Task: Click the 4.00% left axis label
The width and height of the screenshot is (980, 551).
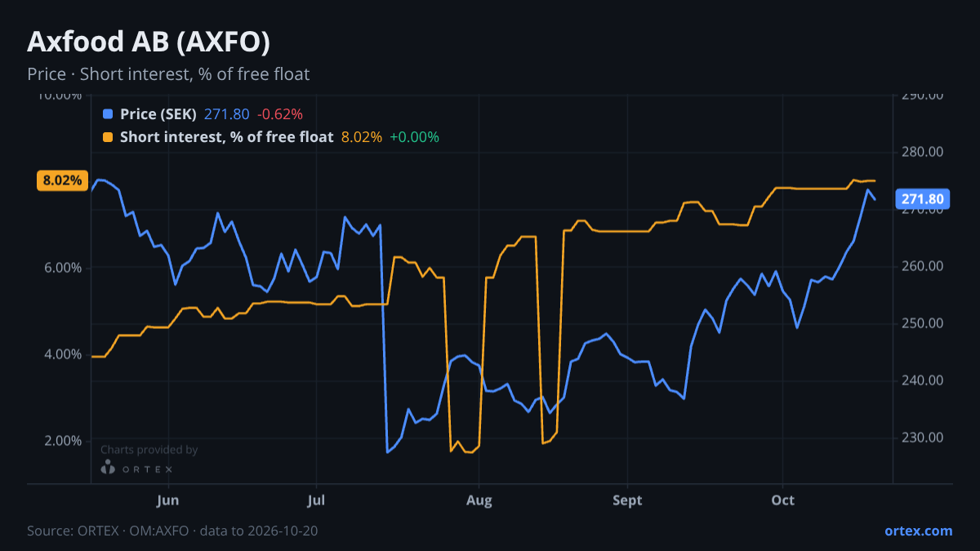Action: [x=62, y=354]
